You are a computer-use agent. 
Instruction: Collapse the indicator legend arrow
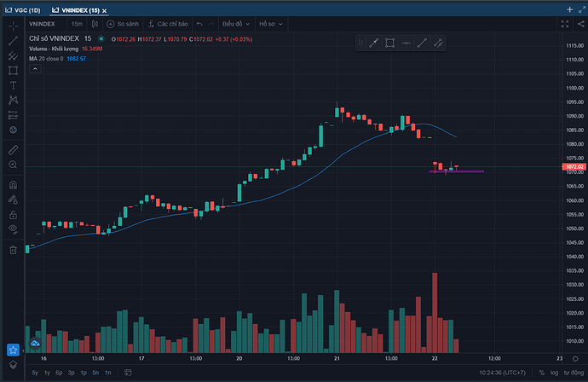[35, 69]
